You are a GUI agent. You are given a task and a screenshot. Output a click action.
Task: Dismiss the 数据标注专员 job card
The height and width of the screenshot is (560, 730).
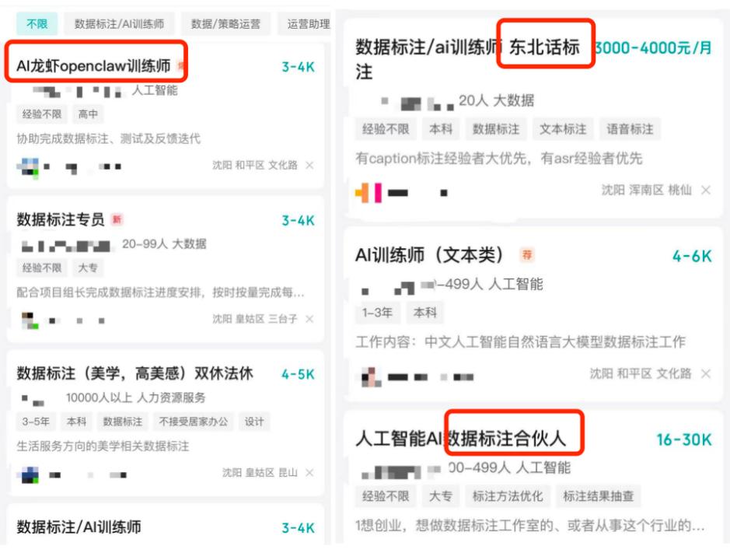click(x=309, y=319)
